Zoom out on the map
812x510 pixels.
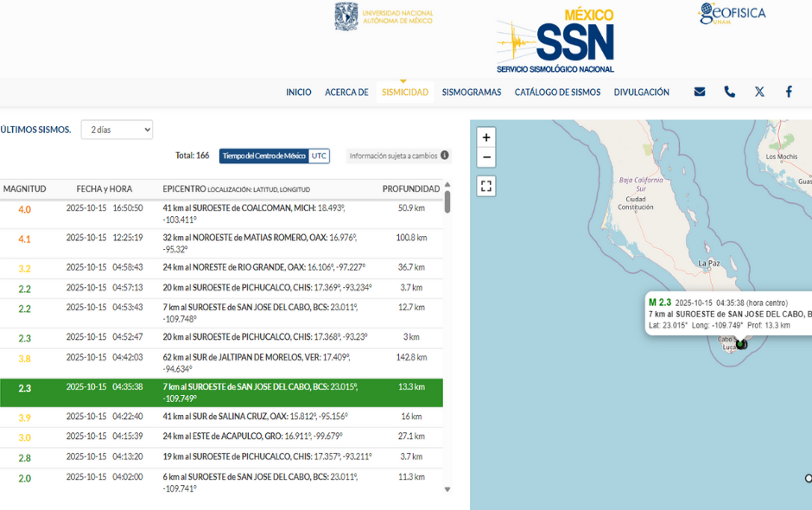tap(486, 157)
